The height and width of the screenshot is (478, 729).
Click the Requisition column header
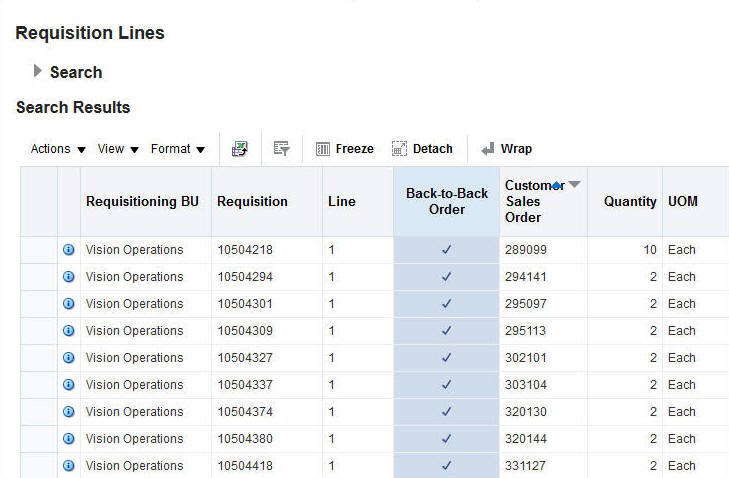252,202
